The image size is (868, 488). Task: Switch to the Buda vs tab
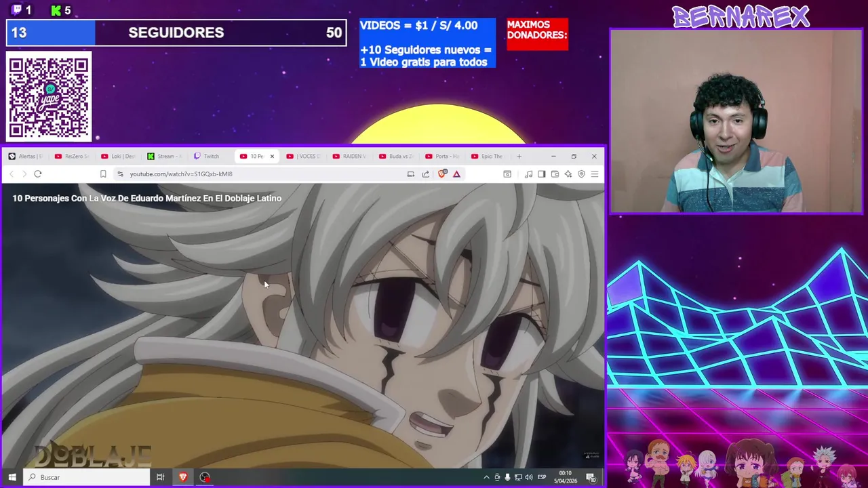395,157
